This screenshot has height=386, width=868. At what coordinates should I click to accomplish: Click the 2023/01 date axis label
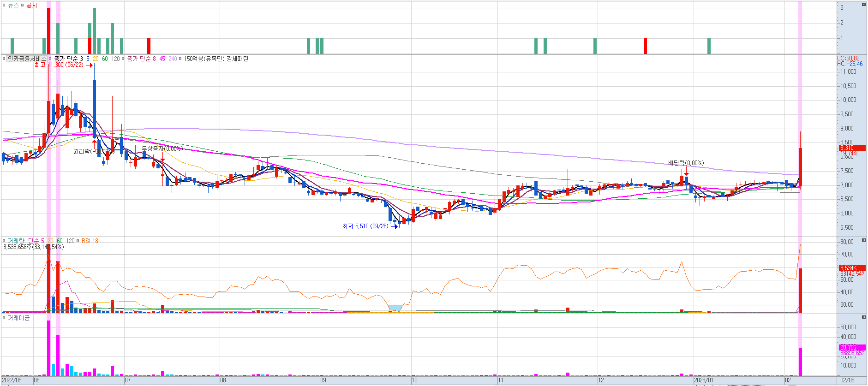click(704, 380)
